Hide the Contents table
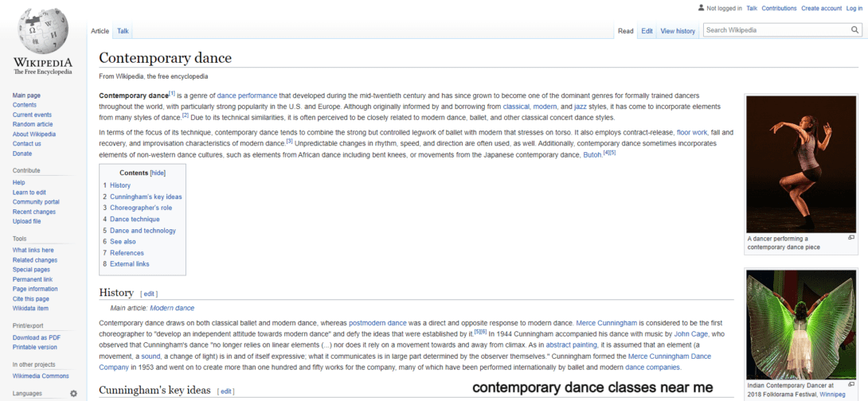 [158, 173]
